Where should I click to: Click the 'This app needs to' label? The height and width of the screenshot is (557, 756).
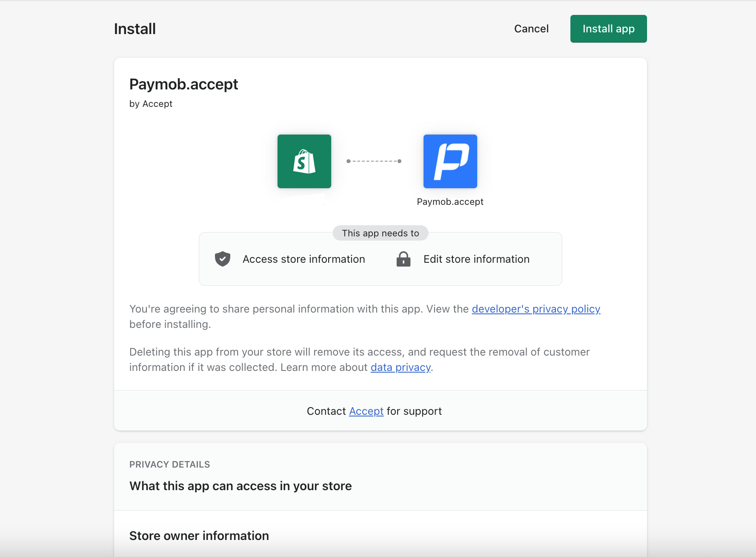point(381,233)
